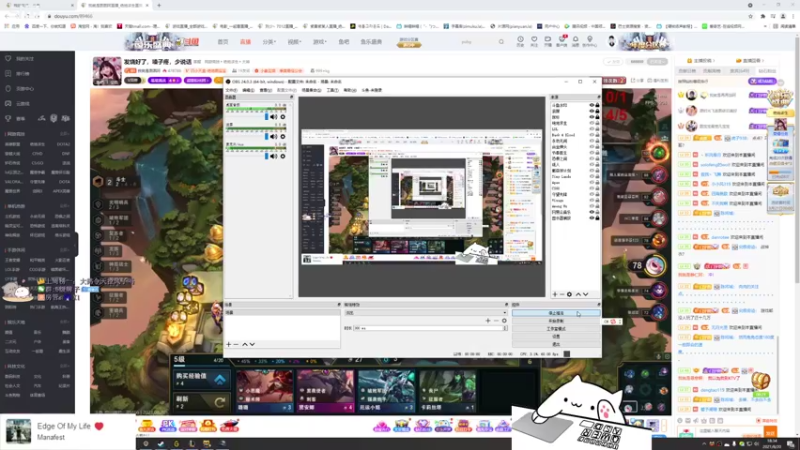Expand the Douyu Games nav dropdown

(320, 42)
